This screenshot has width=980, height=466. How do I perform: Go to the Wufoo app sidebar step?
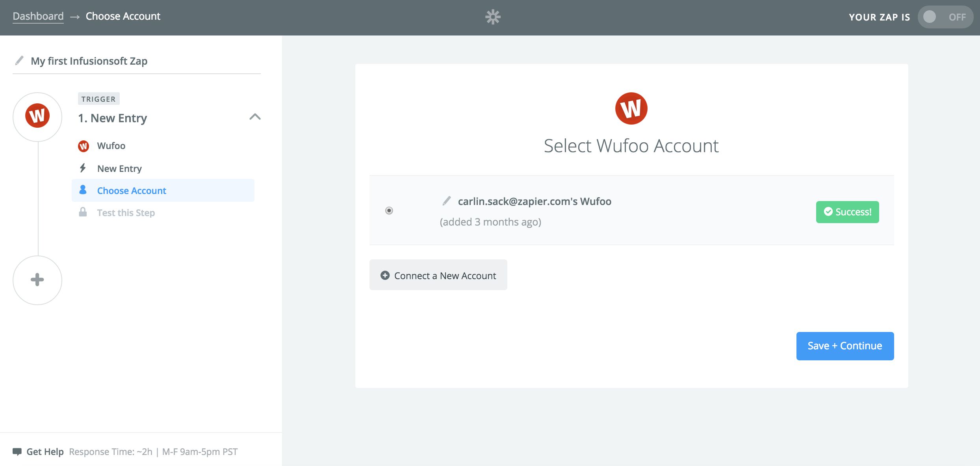point(111,146)
